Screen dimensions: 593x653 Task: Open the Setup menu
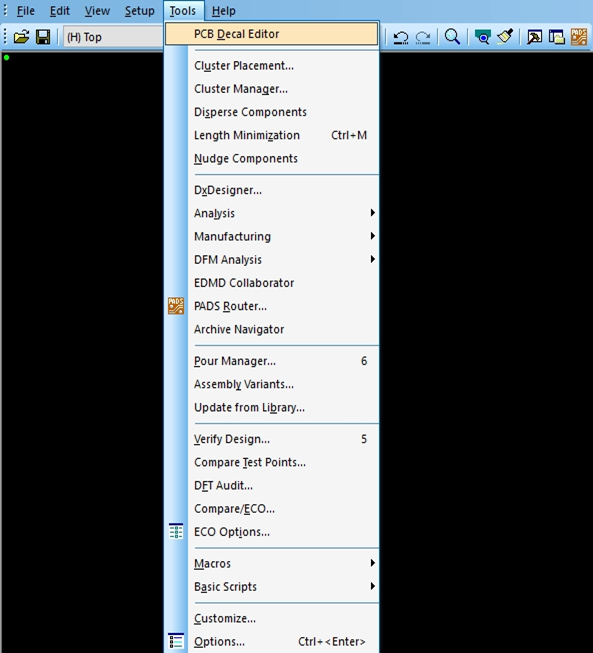pos(140,10)
